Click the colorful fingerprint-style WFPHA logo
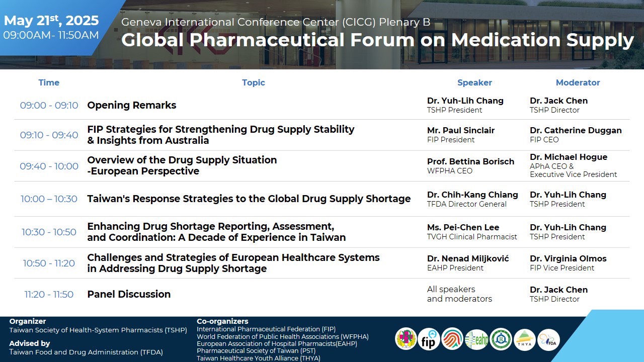The height and width of the screenshot is (362, 644). click(452, 339)
